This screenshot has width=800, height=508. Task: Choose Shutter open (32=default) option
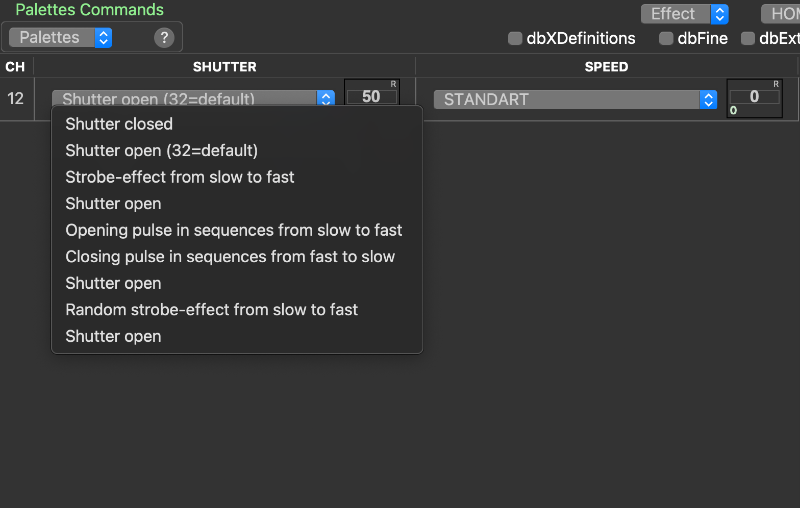(161, 150)
